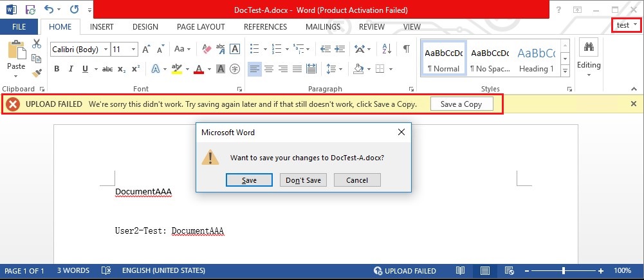Click the Character Border icon
The image size is (644, 280).
tap(235, 50)
